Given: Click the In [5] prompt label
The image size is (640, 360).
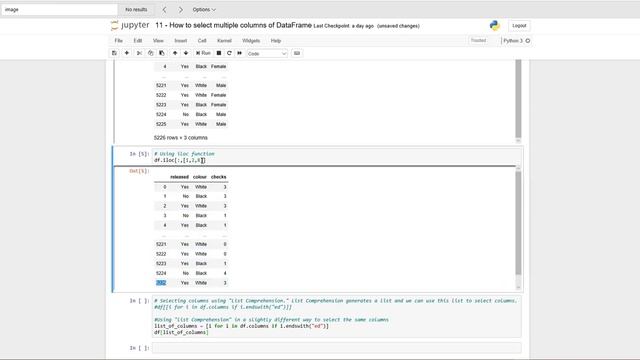Looking at the screenshot, I should [x=139, y=154].
